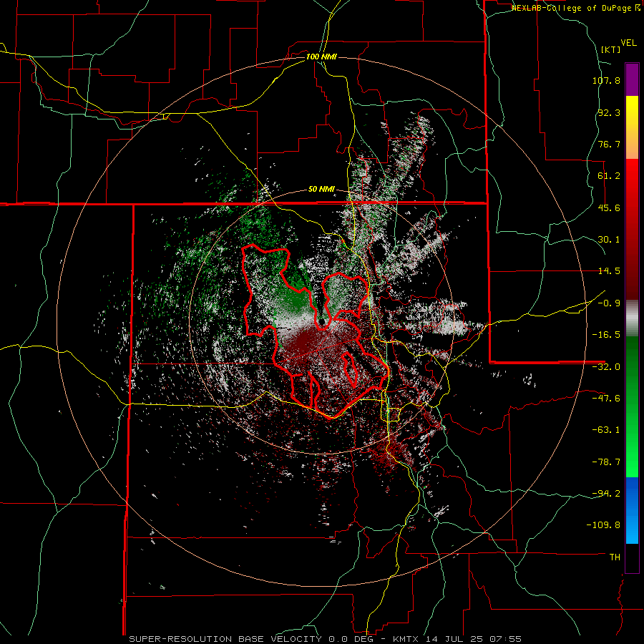Screen dimensions: 644x644
Task: Click the VEL legend title
Action: pos(628,43)
